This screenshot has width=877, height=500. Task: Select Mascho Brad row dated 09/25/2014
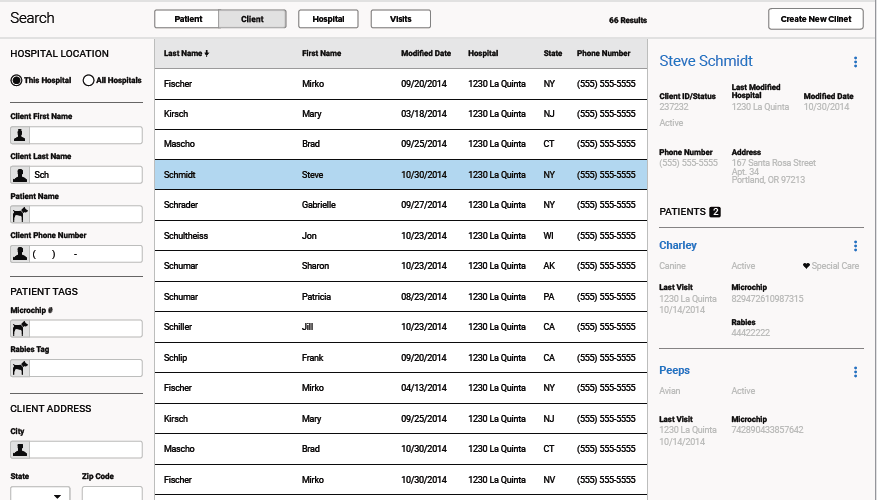click(x=401, y=144)
